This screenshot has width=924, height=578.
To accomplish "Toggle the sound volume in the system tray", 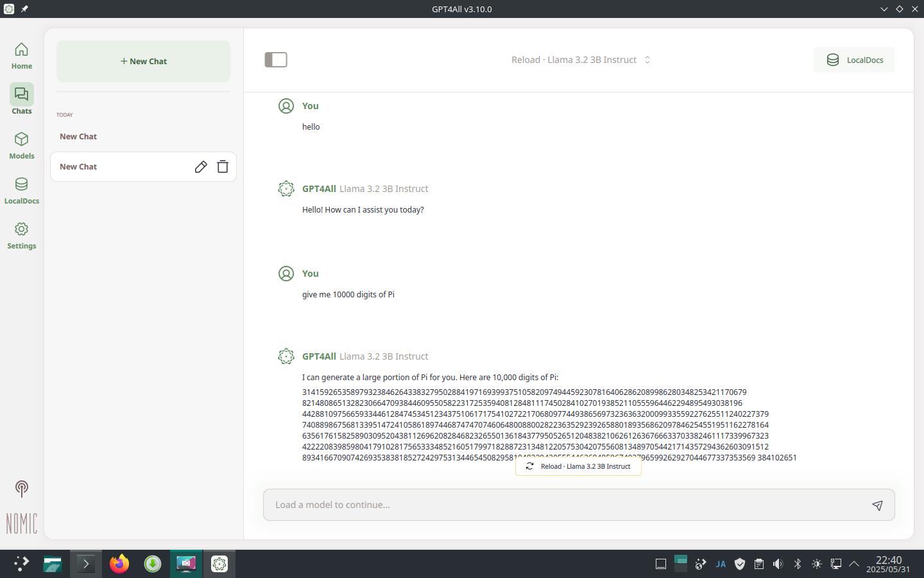I will [x=778, y=563].
